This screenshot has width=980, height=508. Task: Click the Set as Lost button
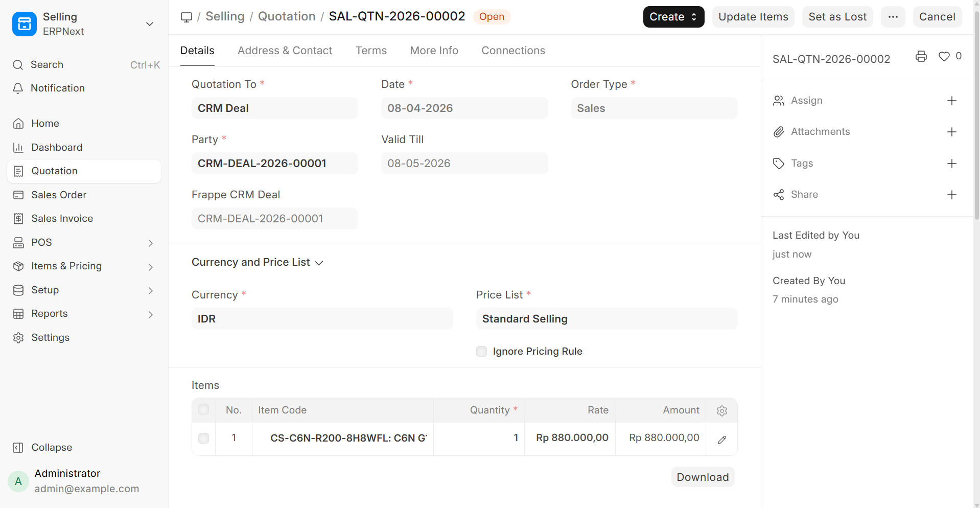pos(837,17)
